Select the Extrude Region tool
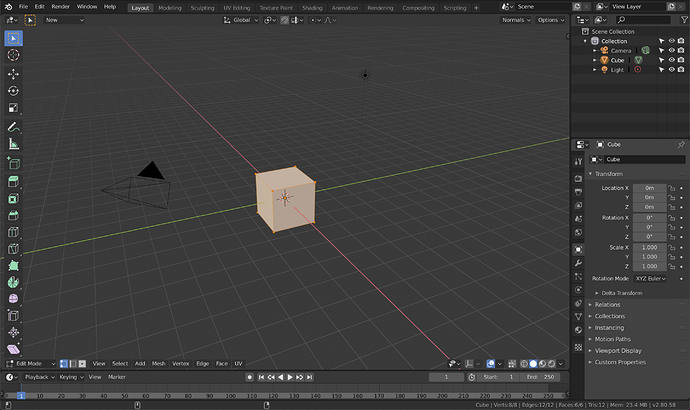The height and width of the screenshot is (410, 690). [14, 181]
